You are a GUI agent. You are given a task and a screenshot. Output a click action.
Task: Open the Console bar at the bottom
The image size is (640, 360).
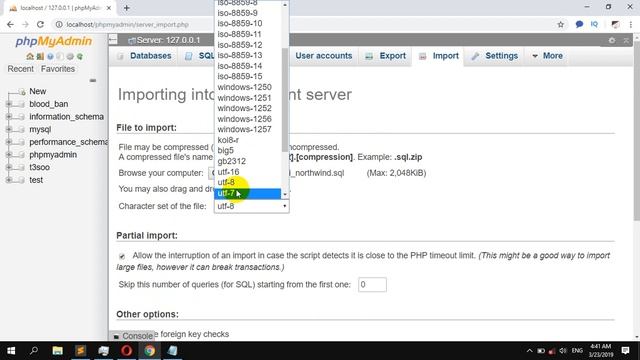pyautogui.click(x=133, y=336)
